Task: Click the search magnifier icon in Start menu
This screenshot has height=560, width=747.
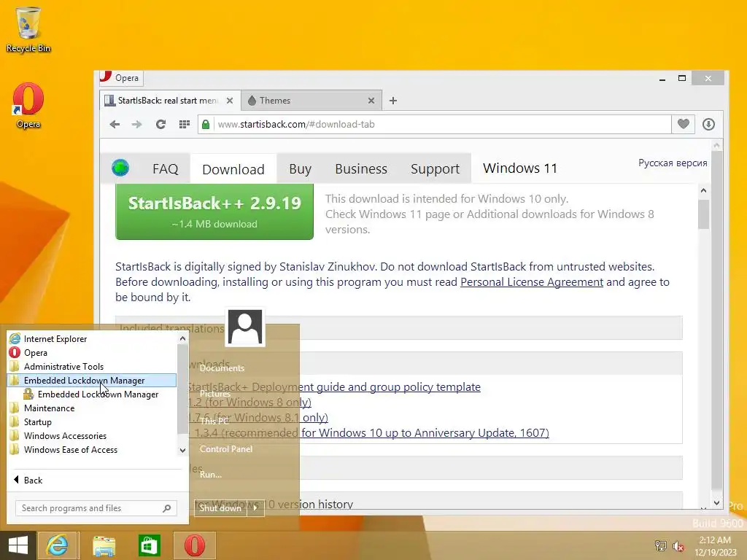Action: coord(167,508)
